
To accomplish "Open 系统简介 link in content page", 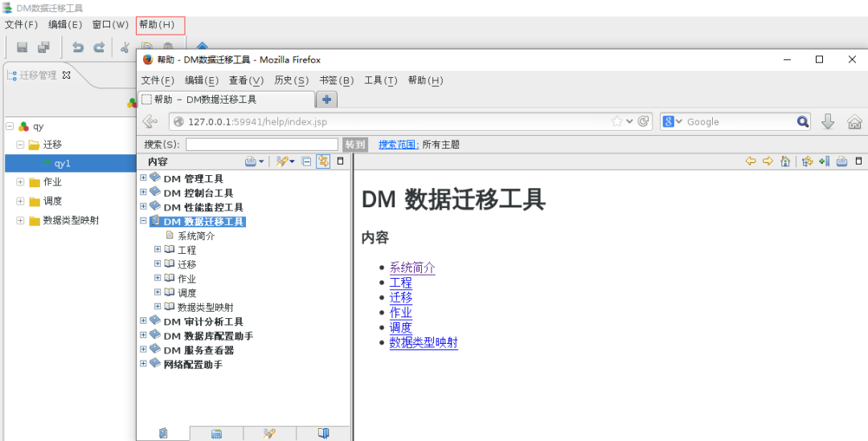I will point(412,267).
